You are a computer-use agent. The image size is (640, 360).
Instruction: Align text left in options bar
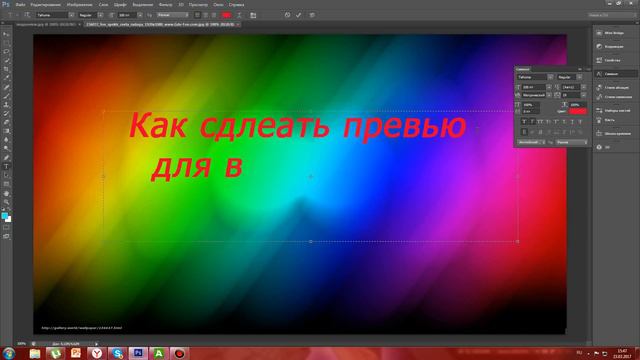coord(197,15)
